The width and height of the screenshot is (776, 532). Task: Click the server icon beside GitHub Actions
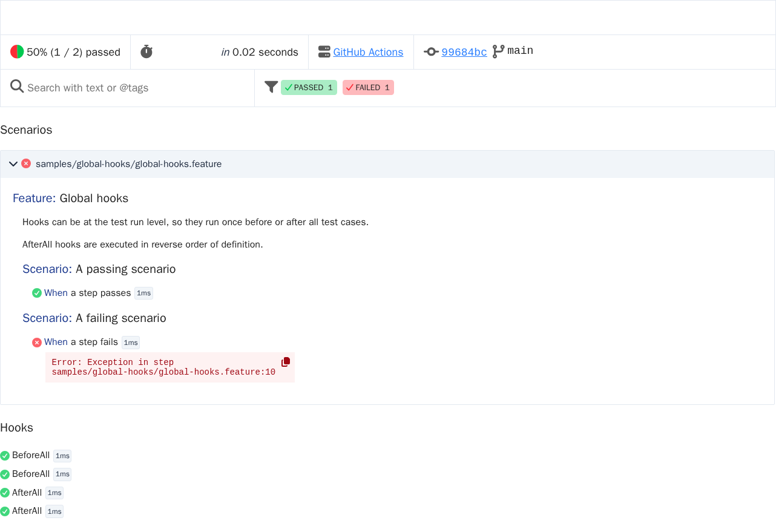point(324,52)
